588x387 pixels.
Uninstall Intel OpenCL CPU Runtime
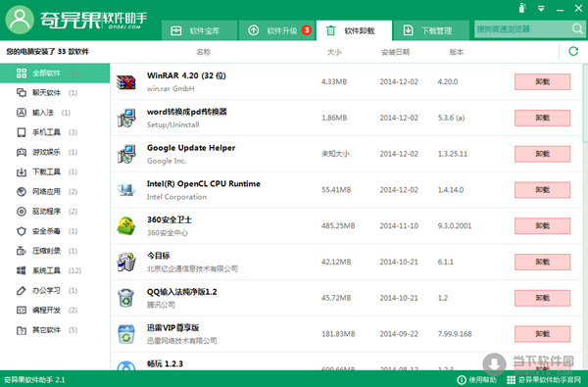point(542,190)
